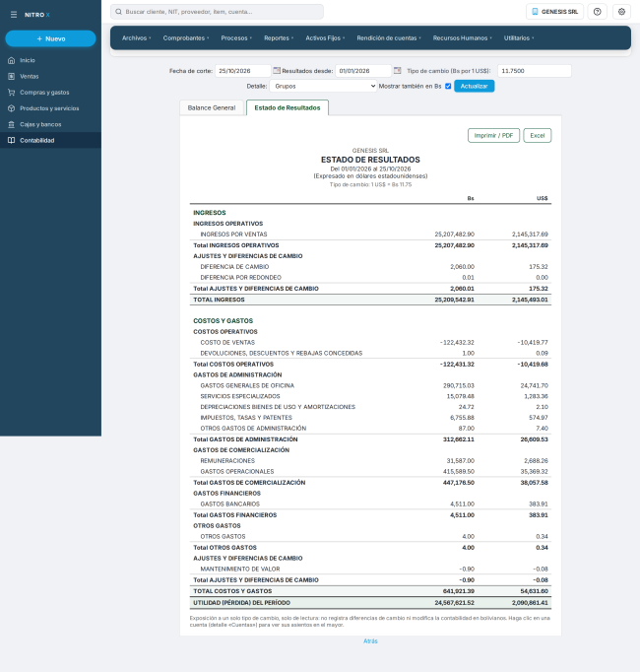
Task: Expand the Activos Fijos menu
Action: (325, 38)
